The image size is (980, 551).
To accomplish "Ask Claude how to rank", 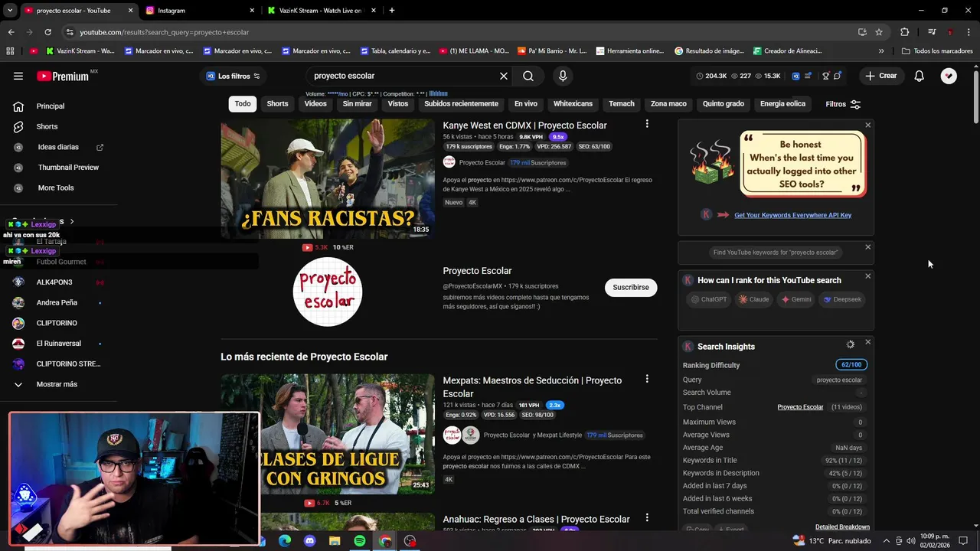I will coord(754,299).
